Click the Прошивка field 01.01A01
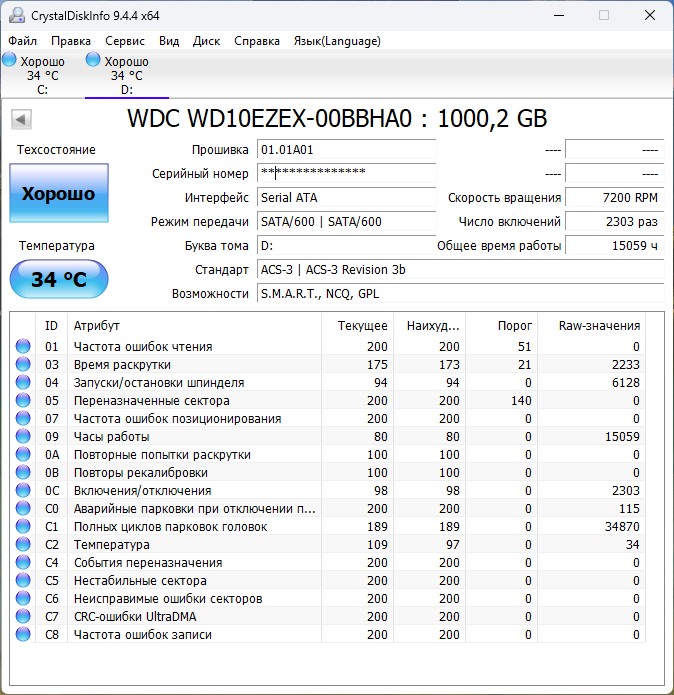Image resolution: width=674 pixels, height=695 pixels. (347, 149)
